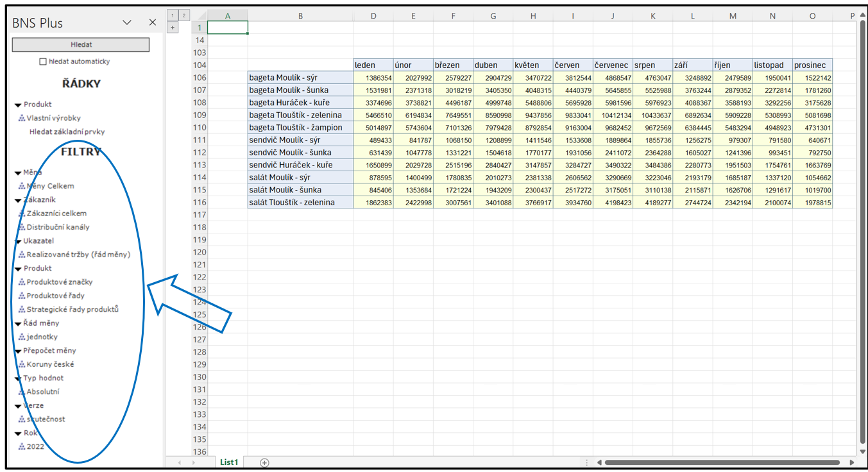Click hierarchy icon beside Produktové značky
This screenshot has width=868, height=472.
(x=22, y=282)
